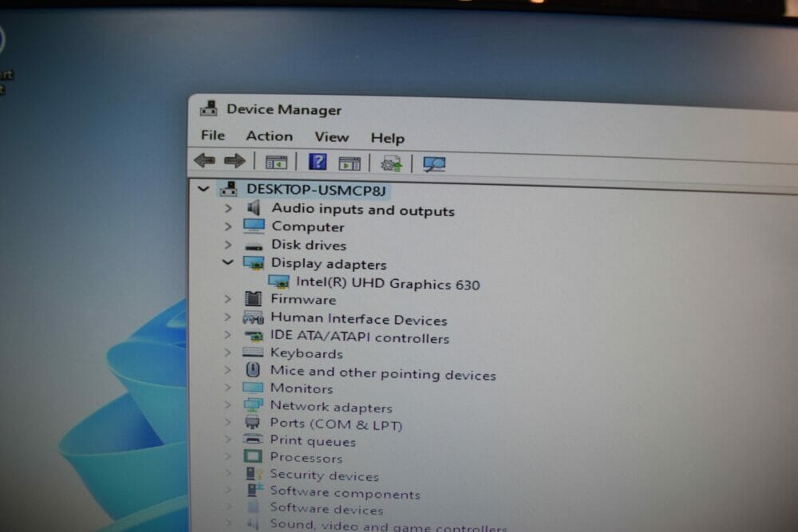Expand Human Interface Devices
The width and height of the screenshot is (798, 532).
[x=228, y=317]
